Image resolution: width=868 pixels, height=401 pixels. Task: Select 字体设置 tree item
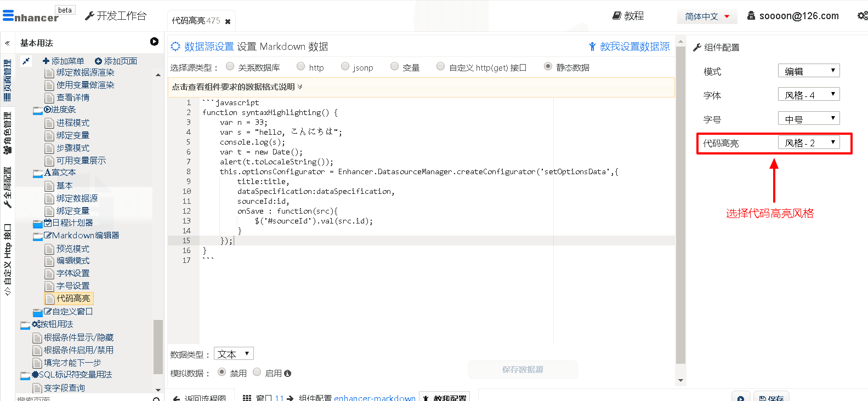72,273
